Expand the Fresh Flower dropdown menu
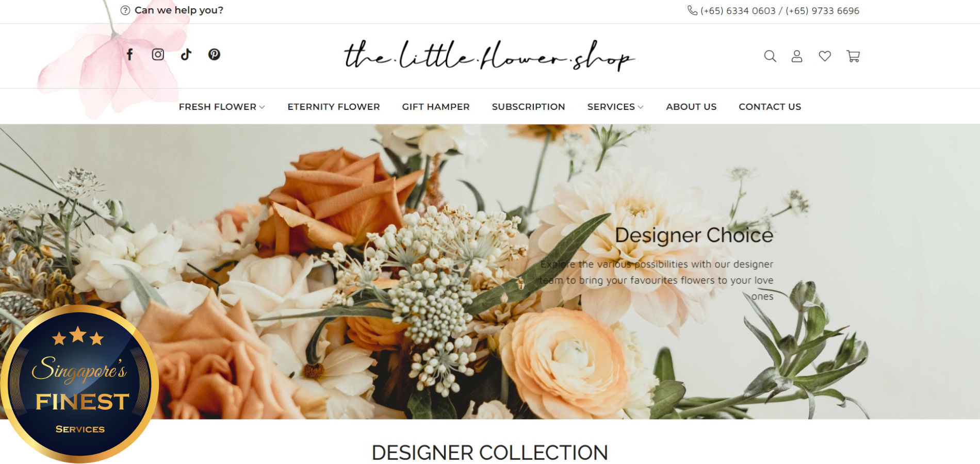The width and height of the screenshot is (980, 464). click(x=222, y=107)
